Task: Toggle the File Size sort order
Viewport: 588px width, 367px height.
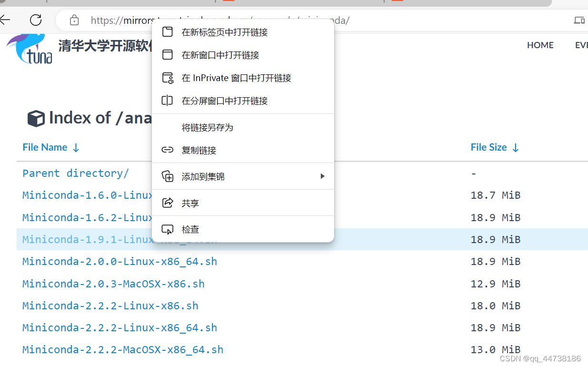Action: [x=516, y=147]
